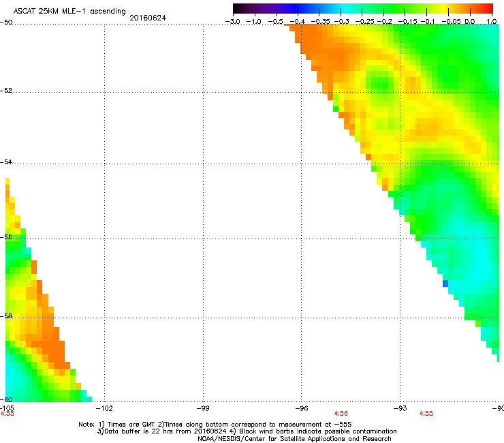Click the -105 longitude axis label
The image size is (504, 443).
click(7, 408)
